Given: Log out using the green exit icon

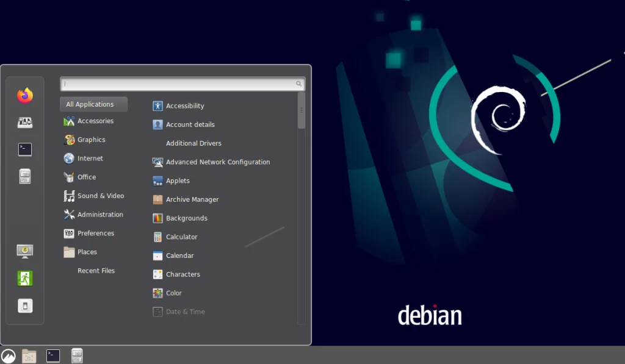Looking at the screenshot, I should [24, 278].
